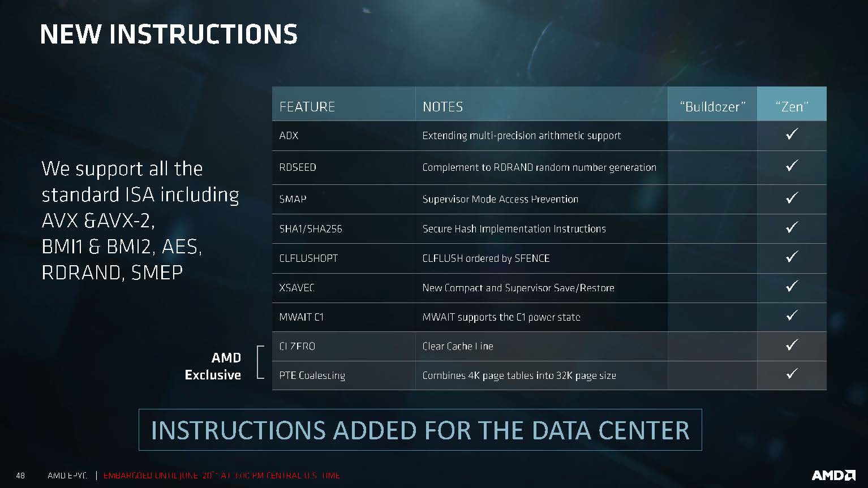
Task: Click the checkmark in the ADX row
Action: [x=792, y=134]
